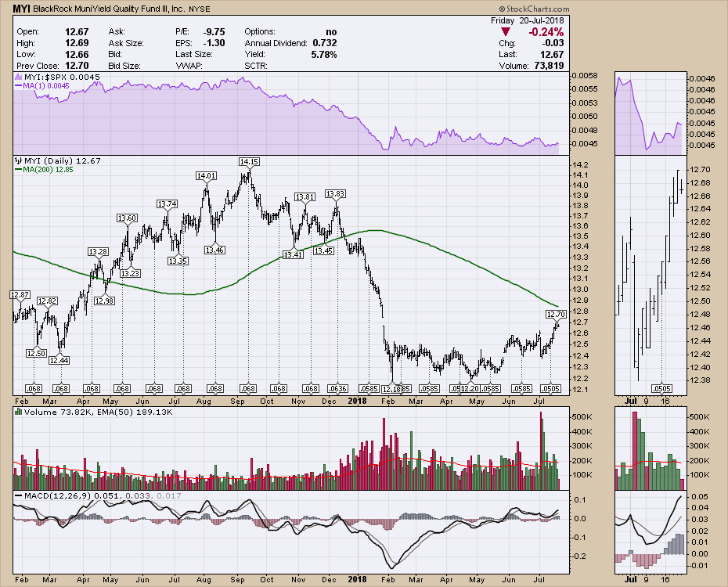Select the .0505 dividend marker in July
Screen dimensions: 728x587
click(x=550, y=388)
